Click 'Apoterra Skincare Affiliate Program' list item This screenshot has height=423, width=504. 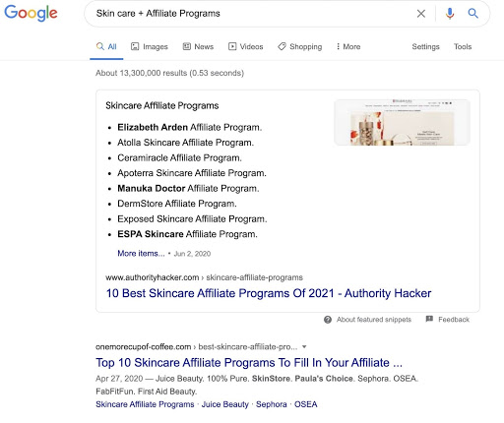coord(192,173)
